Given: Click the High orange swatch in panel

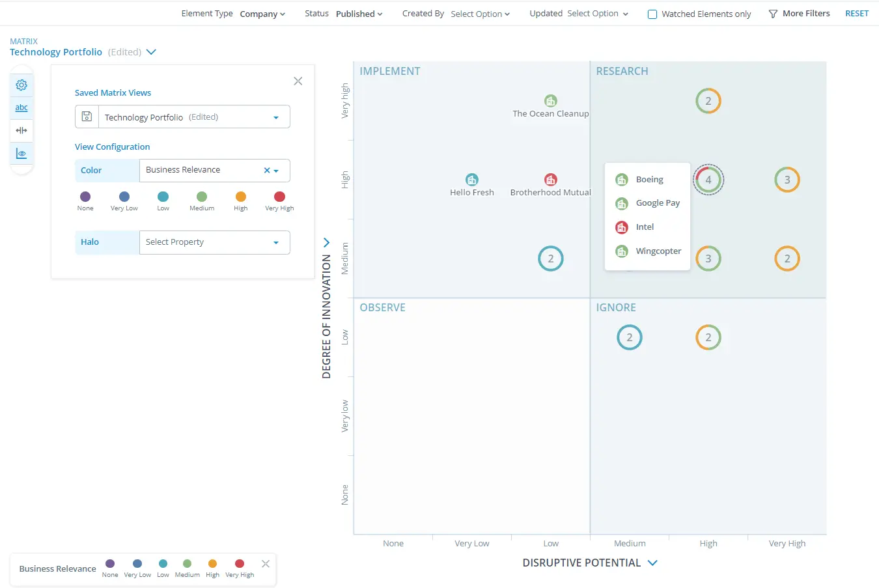Looking at the screenshot, I should click(241, 197).
